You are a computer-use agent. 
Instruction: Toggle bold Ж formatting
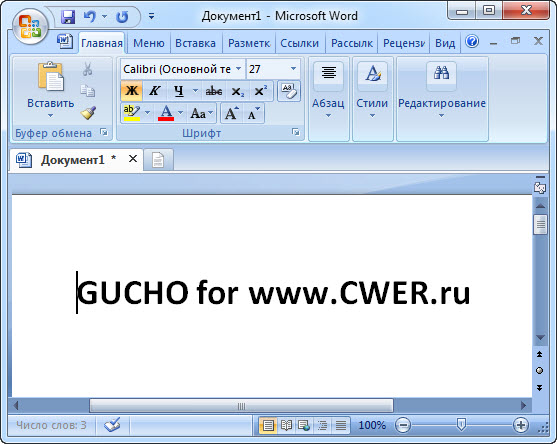click(x=131, y=91)
